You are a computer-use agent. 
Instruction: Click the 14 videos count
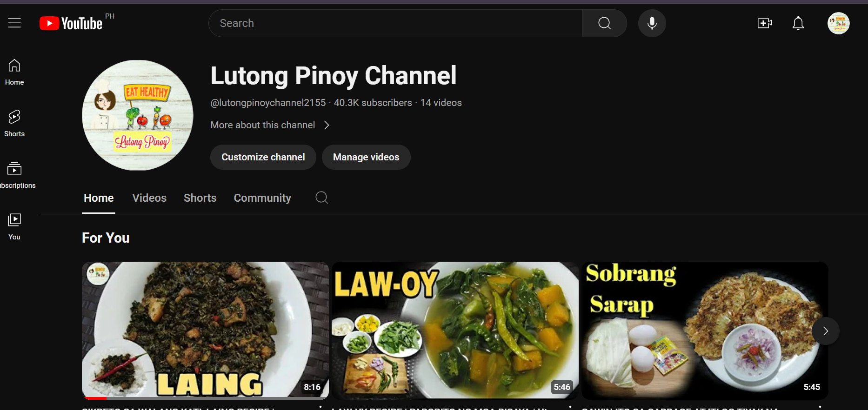[x=441, y=103]
